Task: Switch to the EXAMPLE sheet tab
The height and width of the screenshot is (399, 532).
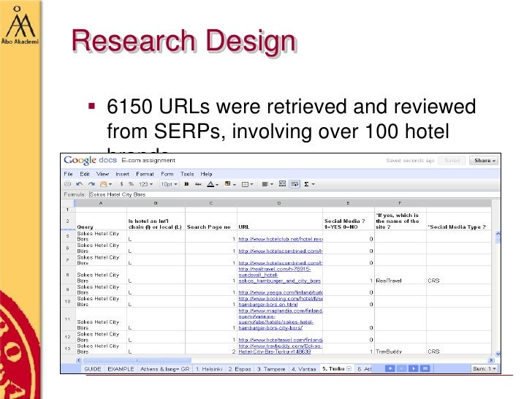Action: click(121, 369)
